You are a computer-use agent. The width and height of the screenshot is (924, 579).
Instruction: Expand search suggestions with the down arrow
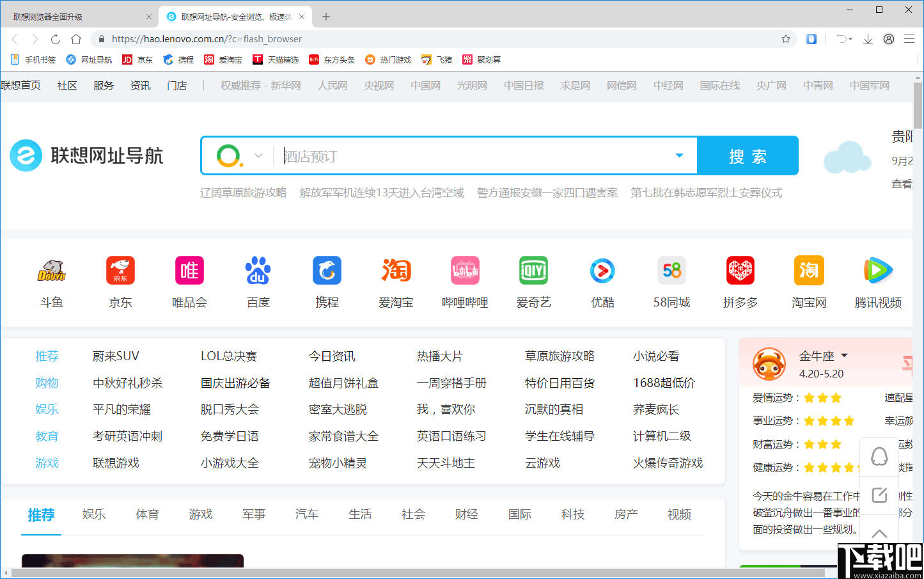pos(679,155)
